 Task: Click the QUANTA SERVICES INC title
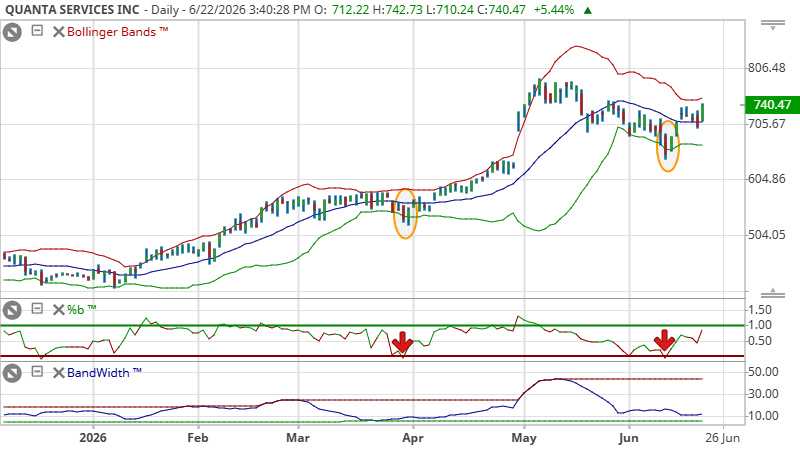tap(72, 10)
